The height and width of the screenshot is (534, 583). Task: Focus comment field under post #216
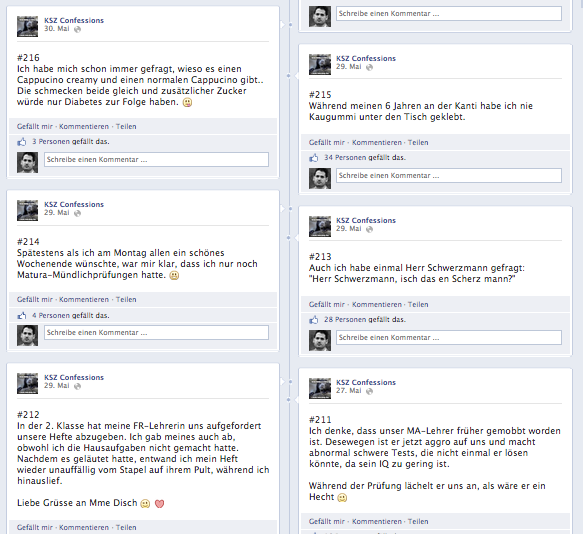coord(156,160)
